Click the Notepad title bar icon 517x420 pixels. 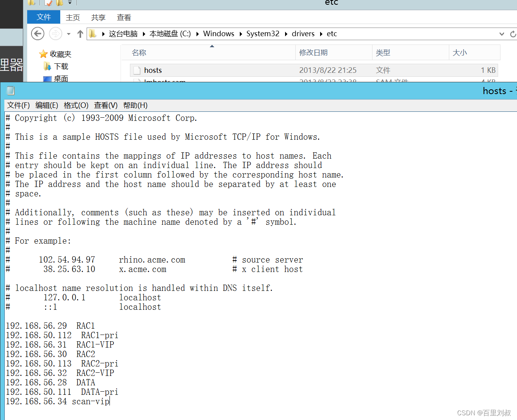(11, 91)
